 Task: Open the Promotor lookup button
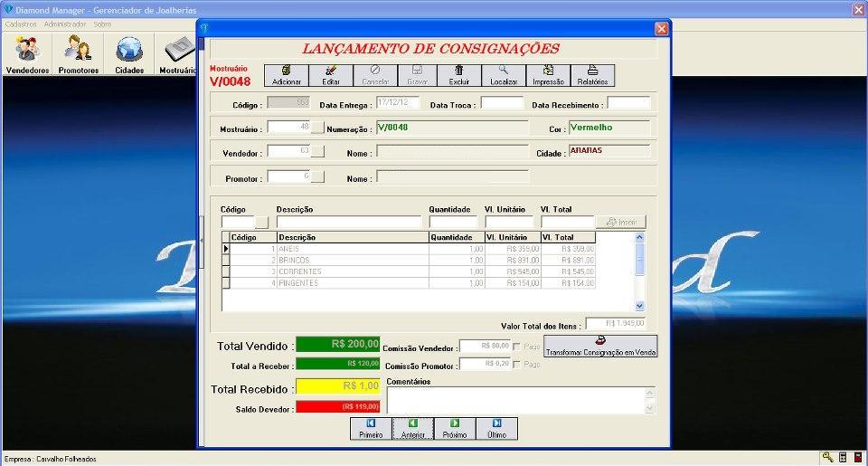[x=317, y=176]
